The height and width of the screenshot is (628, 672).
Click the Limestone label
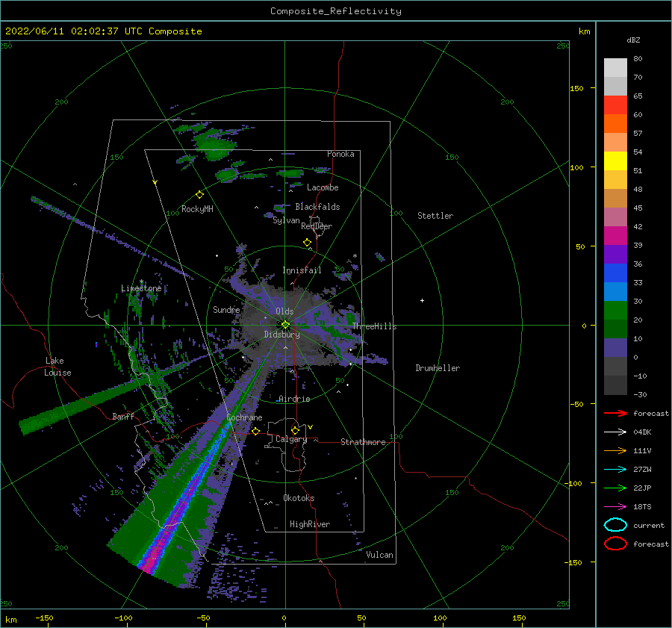pos(141,288)
